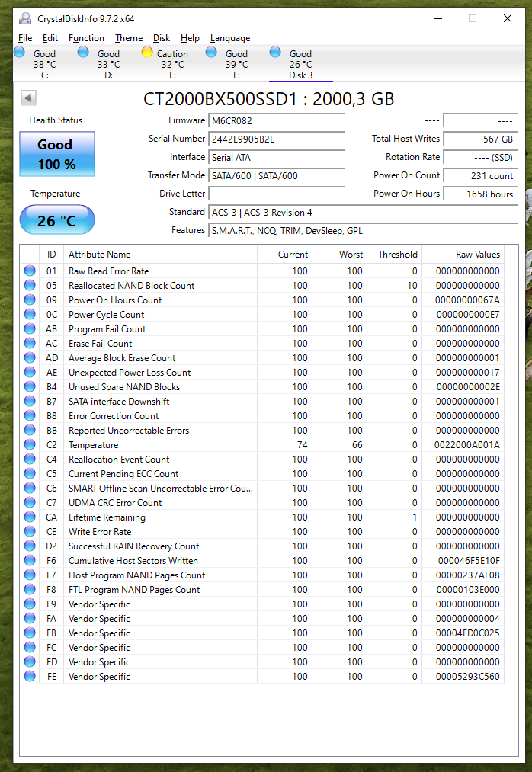
Task: Click Power On Hours value 1658 hours
Action: pyautogui.click(x=481, y=194)
